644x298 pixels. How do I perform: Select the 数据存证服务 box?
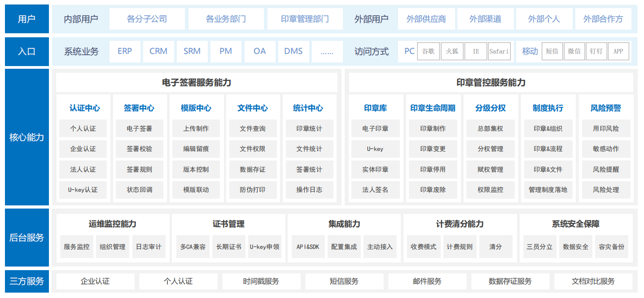(x=510, y=281)
